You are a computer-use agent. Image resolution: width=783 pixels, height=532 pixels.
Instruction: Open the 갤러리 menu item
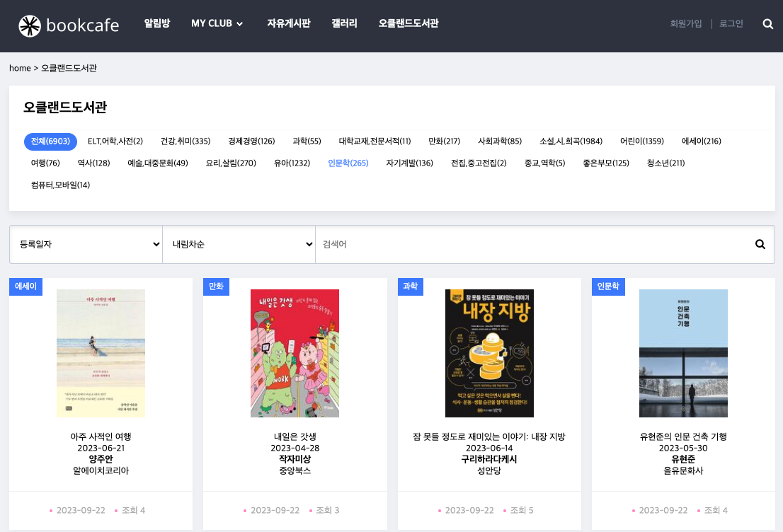click(x=344, y=23)
